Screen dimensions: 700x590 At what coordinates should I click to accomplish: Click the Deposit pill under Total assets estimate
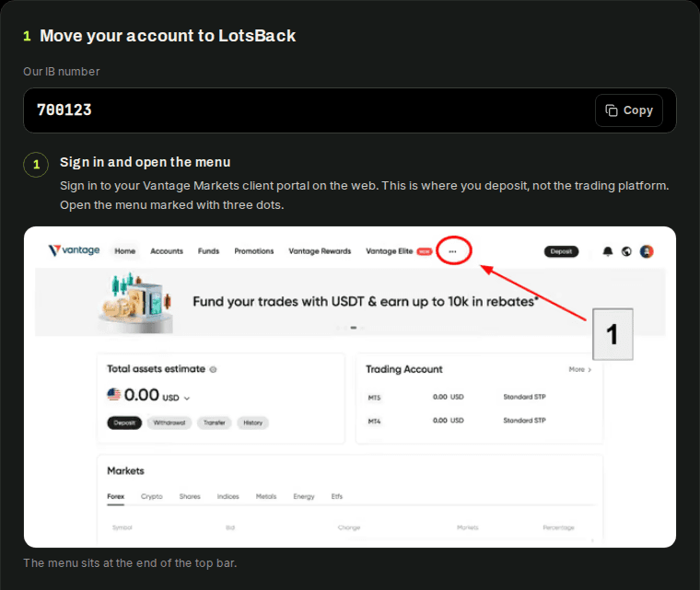(x=124, y=422)
